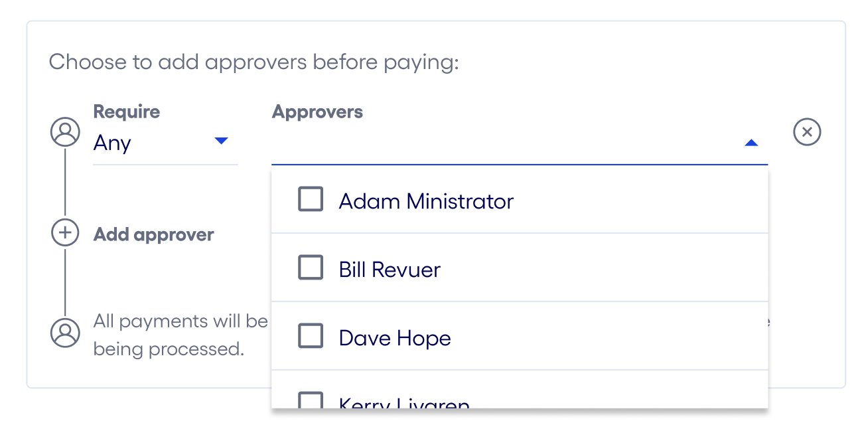
Task: Collapse the Approvers dropdown list
Action: click(750, 142)
